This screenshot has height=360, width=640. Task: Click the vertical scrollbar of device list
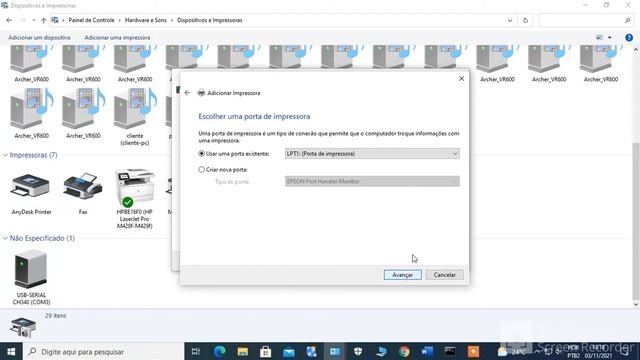point(636,220)
